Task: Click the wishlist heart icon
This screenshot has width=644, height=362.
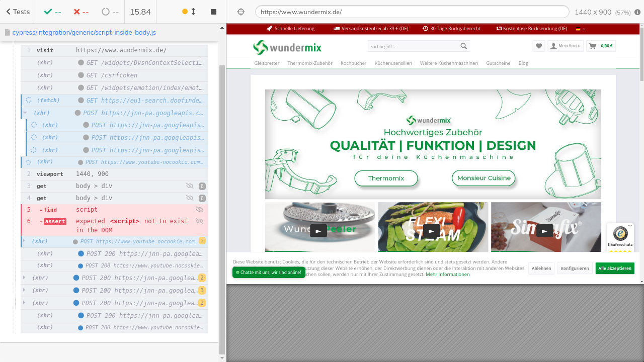Action: pyautogui.click(x=539, y=46)
